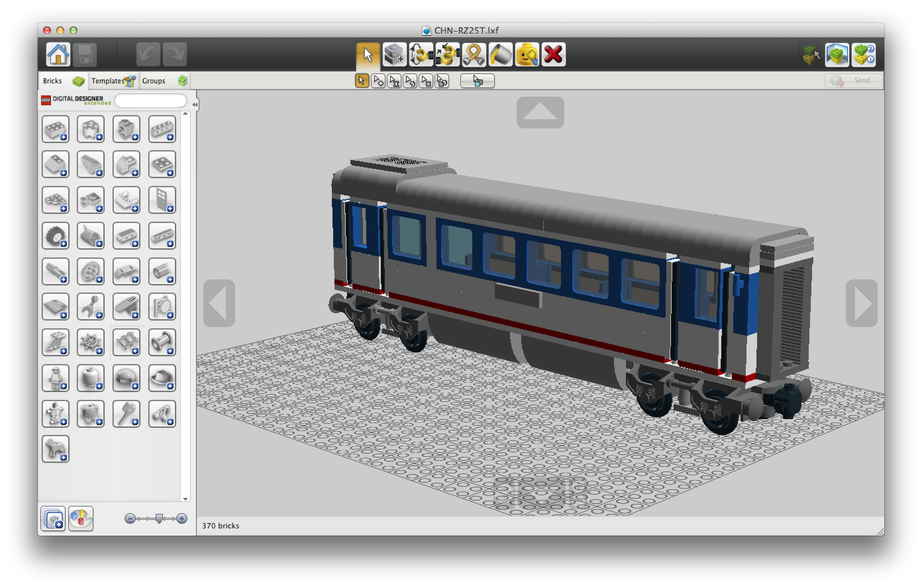The image size is (922, 588).
Task: Toggle color selection sub-tool
Action: 410,81
